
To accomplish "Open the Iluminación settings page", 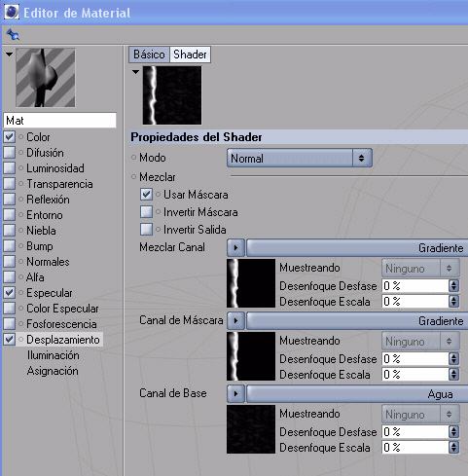I will pos(54,355).
